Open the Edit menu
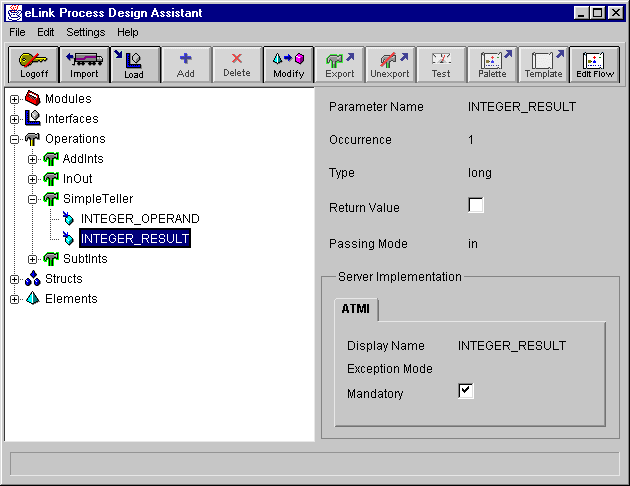The height and width of the screenshot is (486, 630). click(x=45, y=32)
